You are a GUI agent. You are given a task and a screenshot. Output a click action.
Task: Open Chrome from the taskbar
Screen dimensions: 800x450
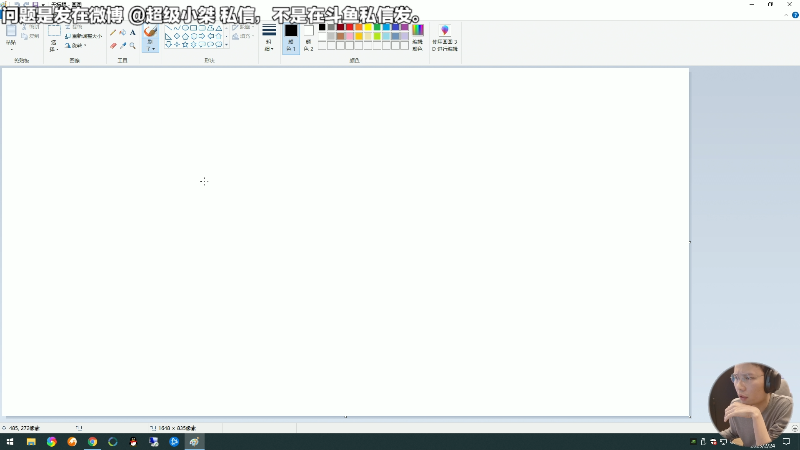click(92, 442)
